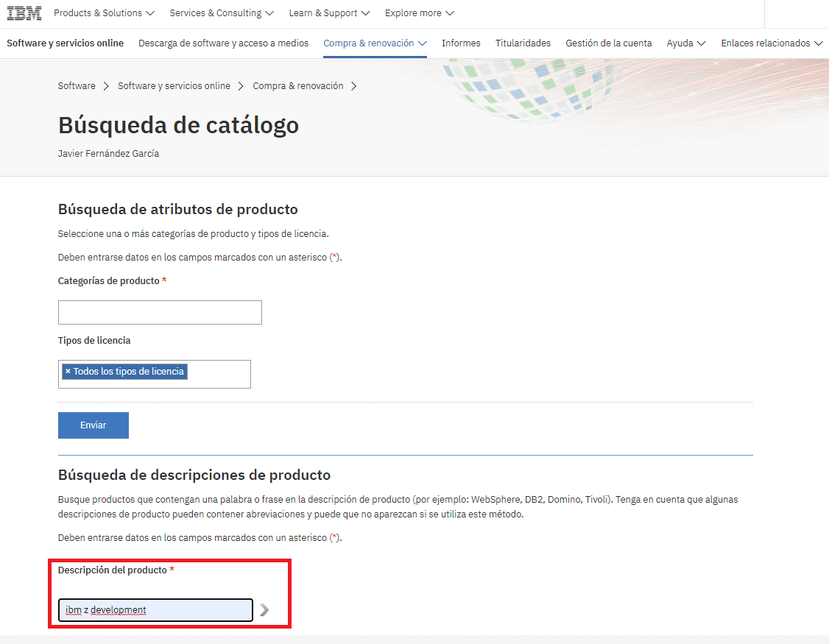This screenshot has height=644, width=829.
Task: Go to Descarga de software y acceso a medios
Action: point(223,43)
